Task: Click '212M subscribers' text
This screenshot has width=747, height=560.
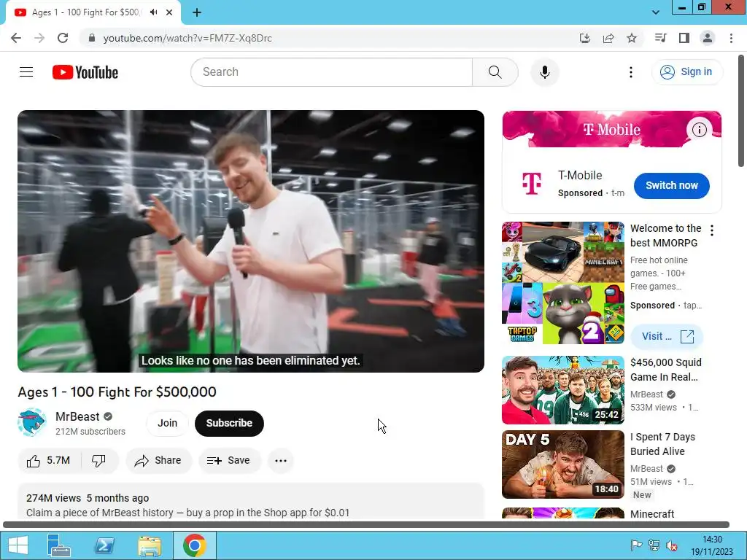Action: pyautogui.click(x=90, y=432)
